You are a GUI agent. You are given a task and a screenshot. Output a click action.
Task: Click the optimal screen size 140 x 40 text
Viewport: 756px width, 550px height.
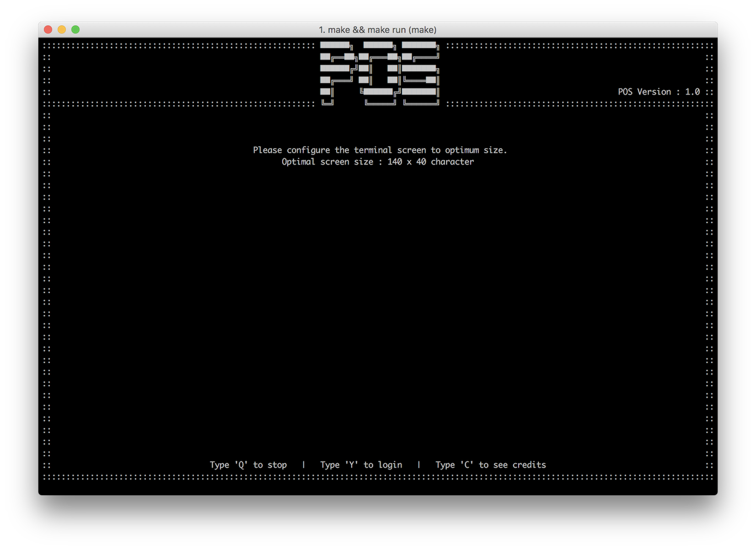coord(378,161)
